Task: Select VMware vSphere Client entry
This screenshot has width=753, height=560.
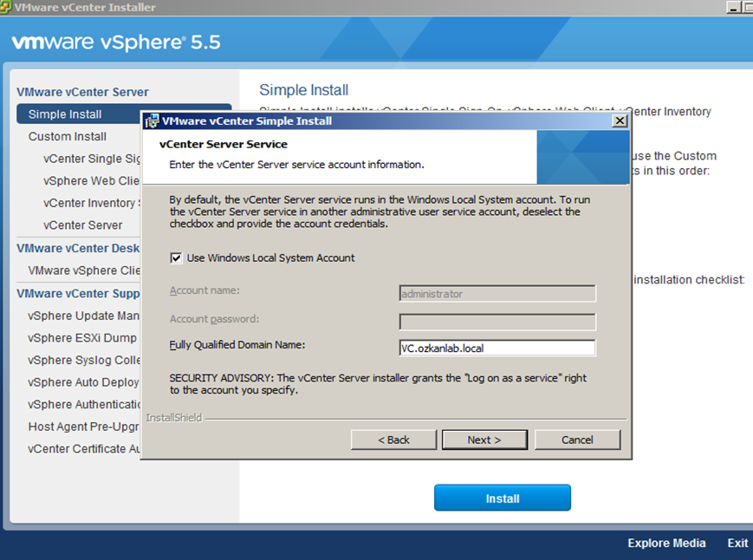Action: [84, 270]
